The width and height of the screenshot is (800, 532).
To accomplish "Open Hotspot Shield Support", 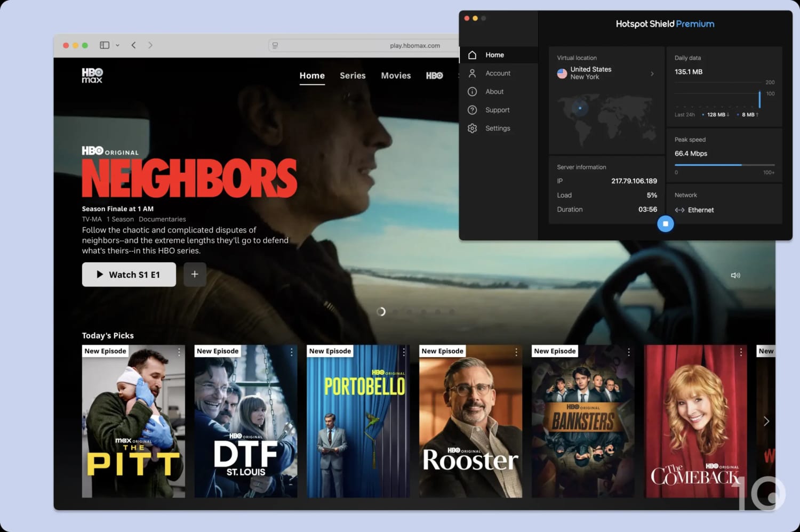I will click(x=472, y=110).
